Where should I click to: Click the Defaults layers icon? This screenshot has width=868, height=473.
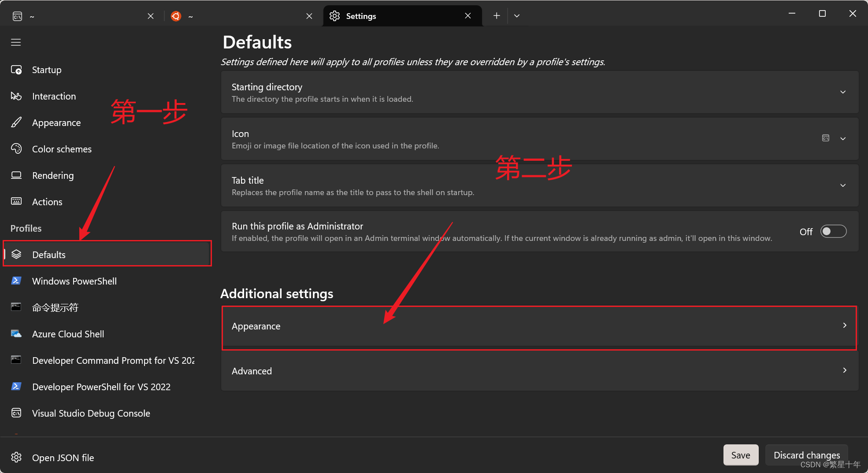tap(16, 254)
